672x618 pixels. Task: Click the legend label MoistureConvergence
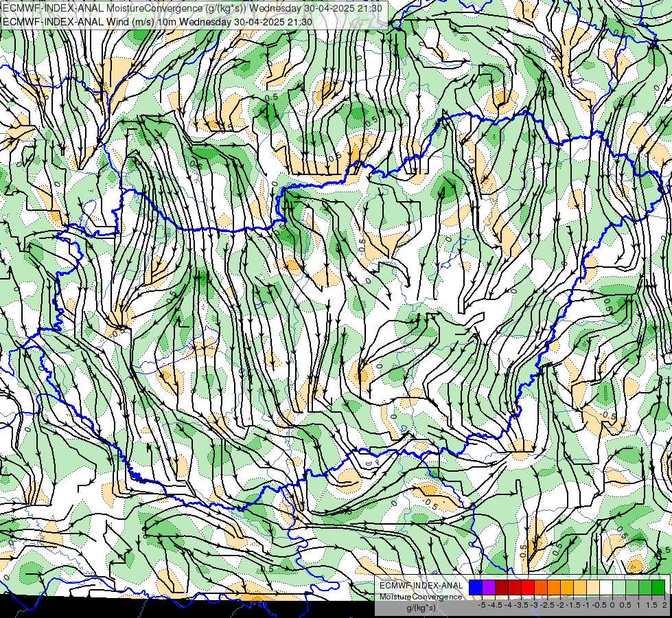tap(421, 597)
